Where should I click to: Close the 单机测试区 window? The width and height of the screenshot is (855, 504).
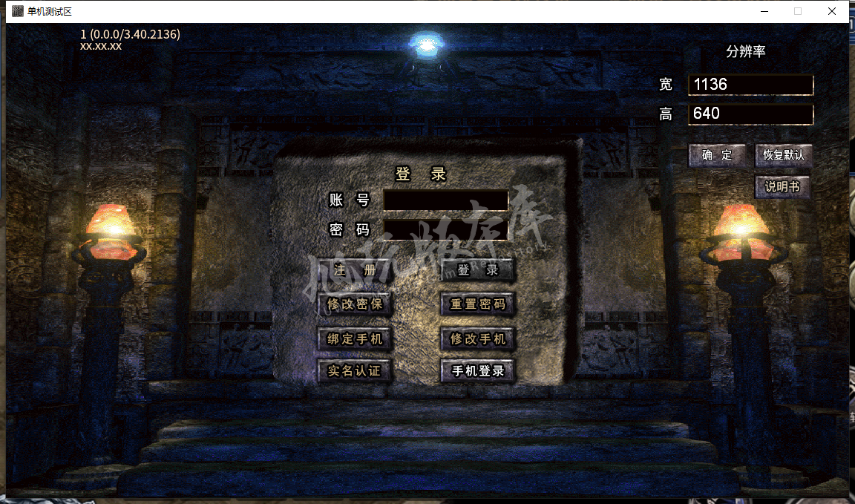[x=831, y=11]
